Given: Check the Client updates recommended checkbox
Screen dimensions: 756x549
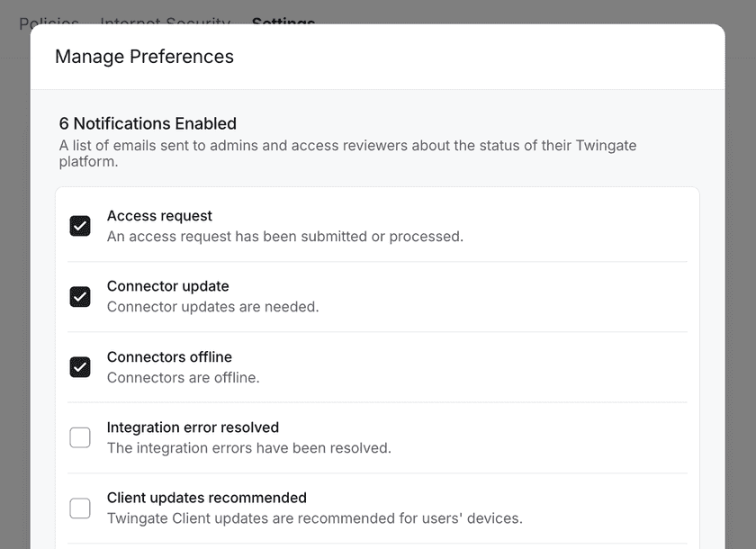Looking at the screenshot, I should pyautogui.click(x=80, y=508).
